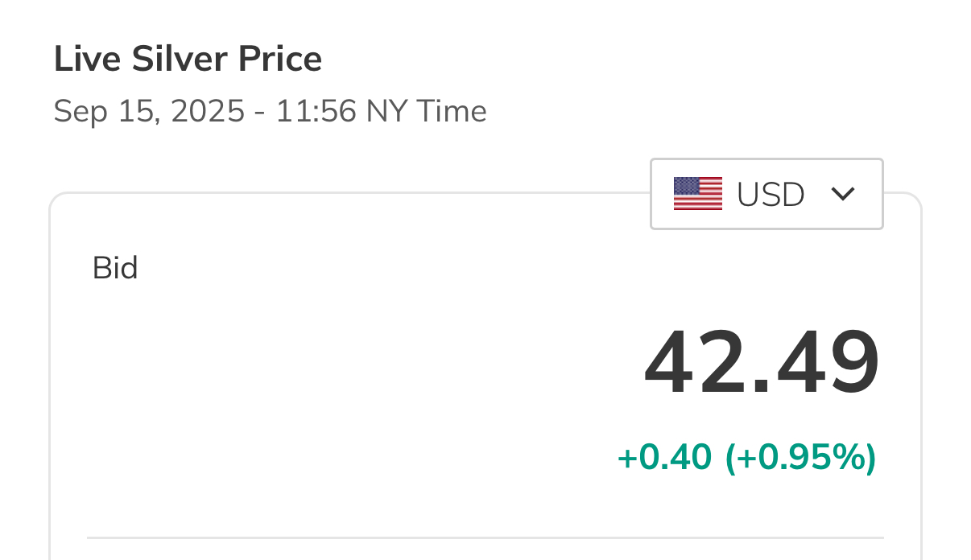Click the digit 9 ending the bid price

tap(852, 364)
